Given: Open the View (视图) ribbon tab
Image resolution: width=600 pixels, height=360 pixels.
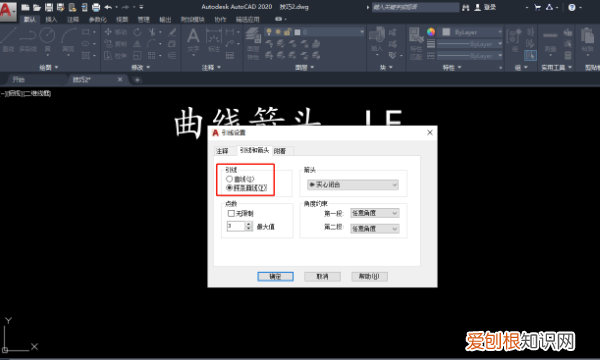Looking at the screenshot, I should (x=122, y=19).
